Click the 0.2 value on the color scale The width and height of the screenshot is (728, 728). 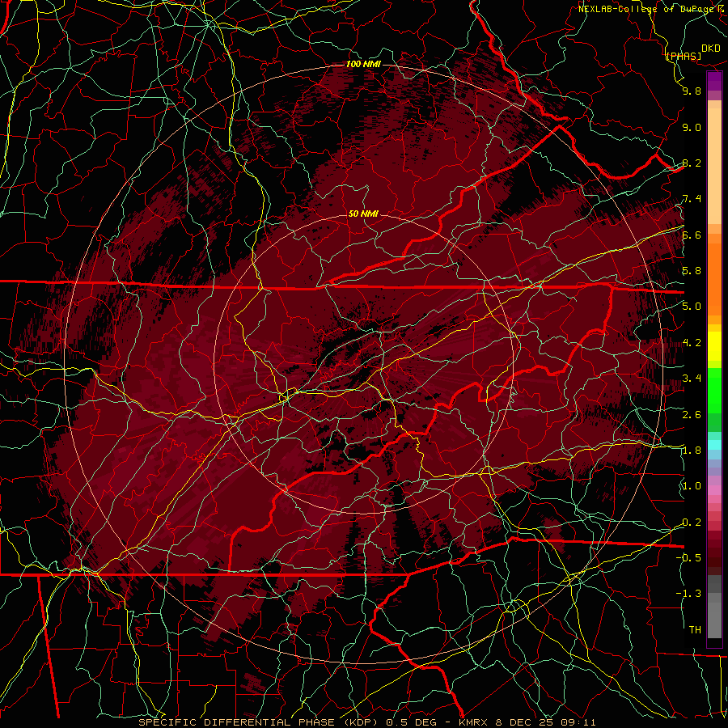[x=692, y=523]
